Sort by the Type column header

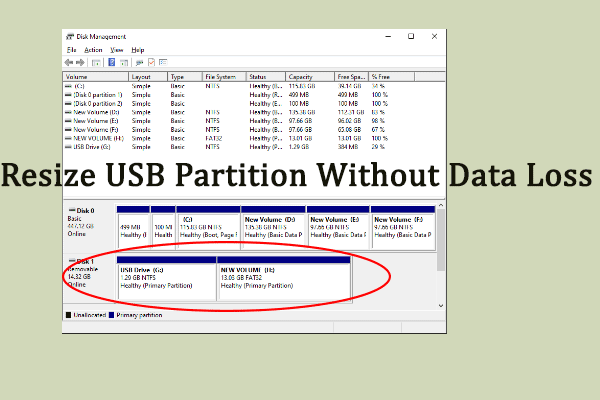[x=185, y=77]
